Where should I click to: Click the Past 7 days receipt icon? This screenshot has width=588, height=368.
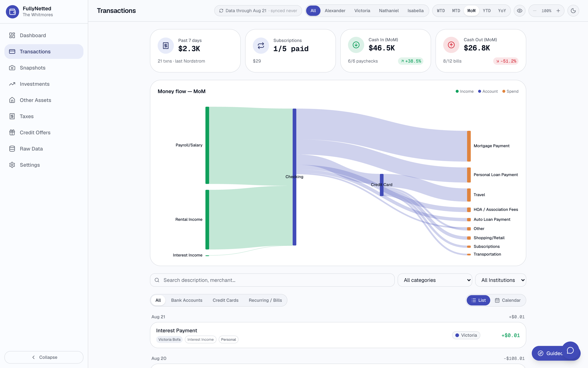(166, 45)
